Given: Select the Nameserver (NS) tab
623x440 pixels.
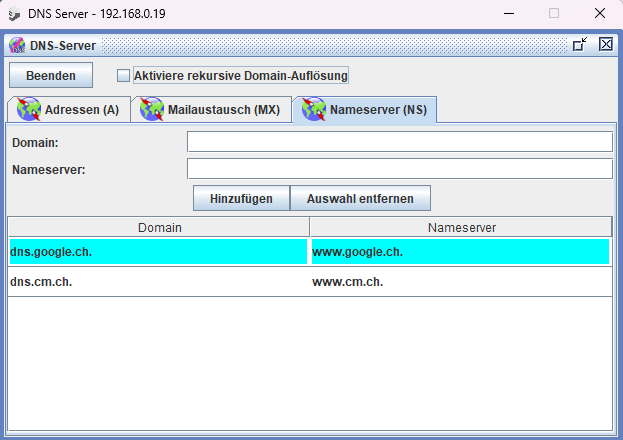Looking at the screenshot, I should (x=364, y=109).
